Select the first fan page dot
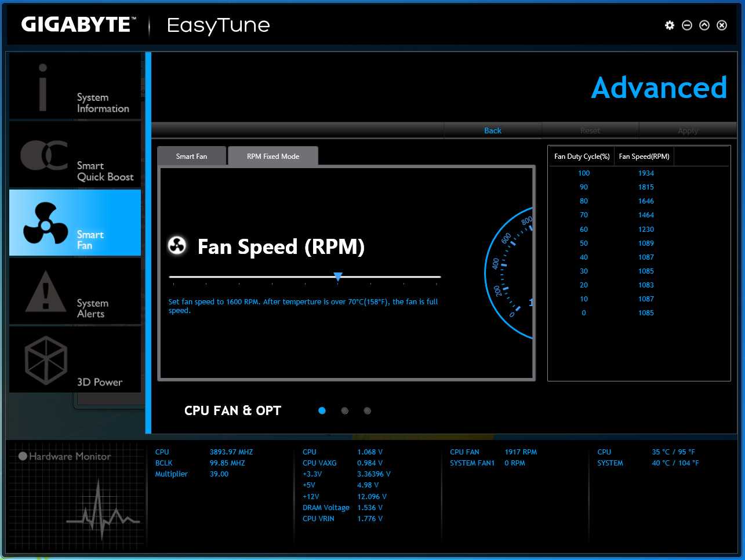The image size is (745, 560). point(322,411)
